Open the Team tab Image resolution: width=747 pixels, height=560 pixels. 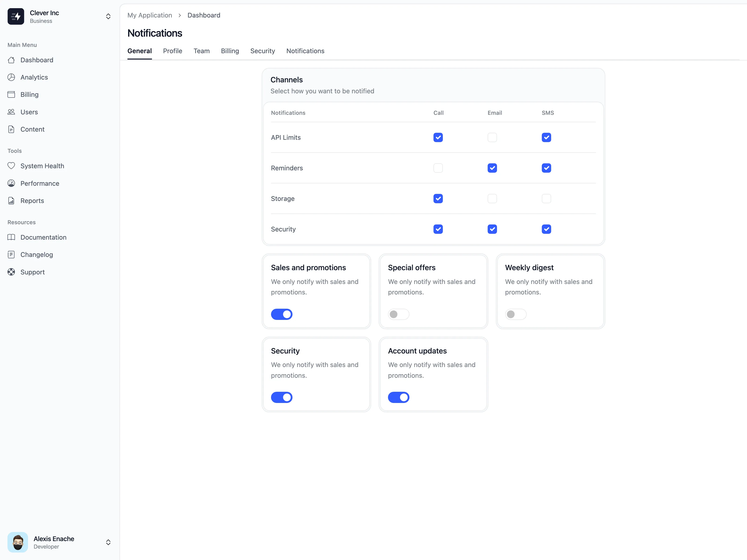coord(201,51)
